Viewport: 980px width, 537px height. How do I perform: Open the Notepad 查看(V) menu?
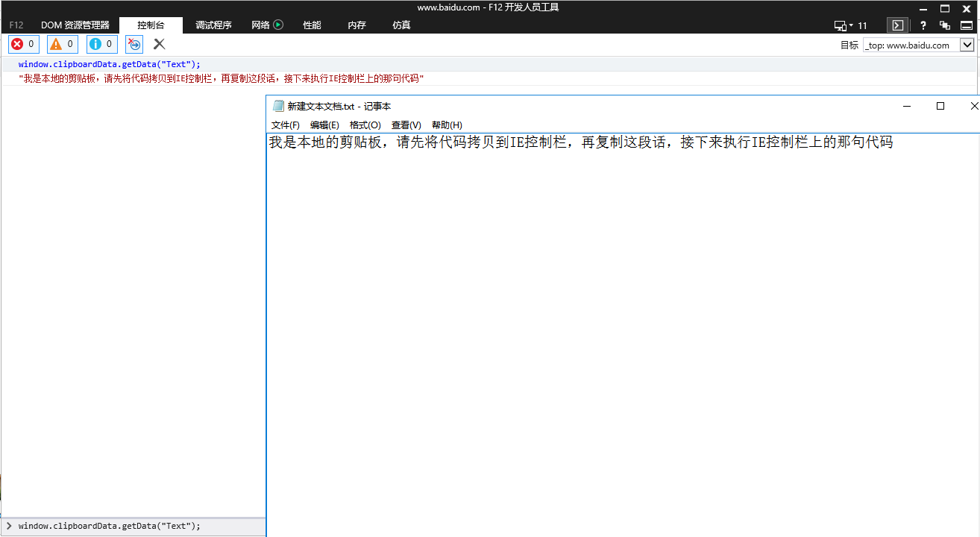406,125
